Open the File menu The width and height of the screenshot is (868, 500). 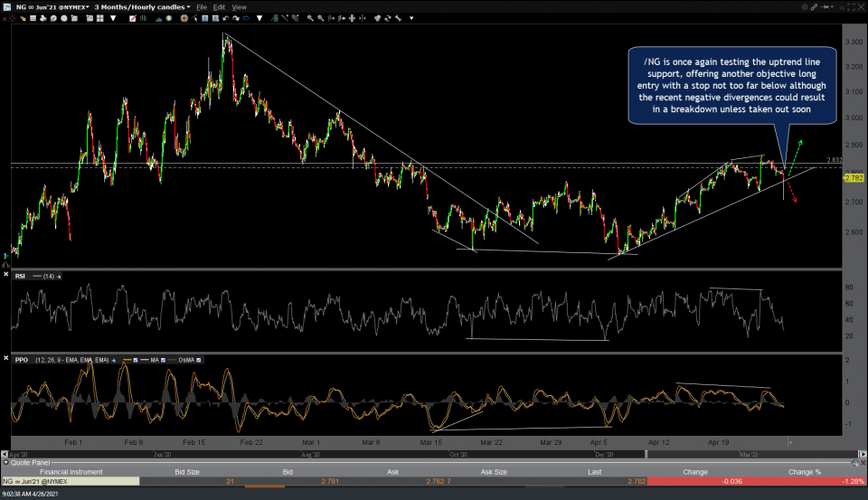[x=204, y=6]
